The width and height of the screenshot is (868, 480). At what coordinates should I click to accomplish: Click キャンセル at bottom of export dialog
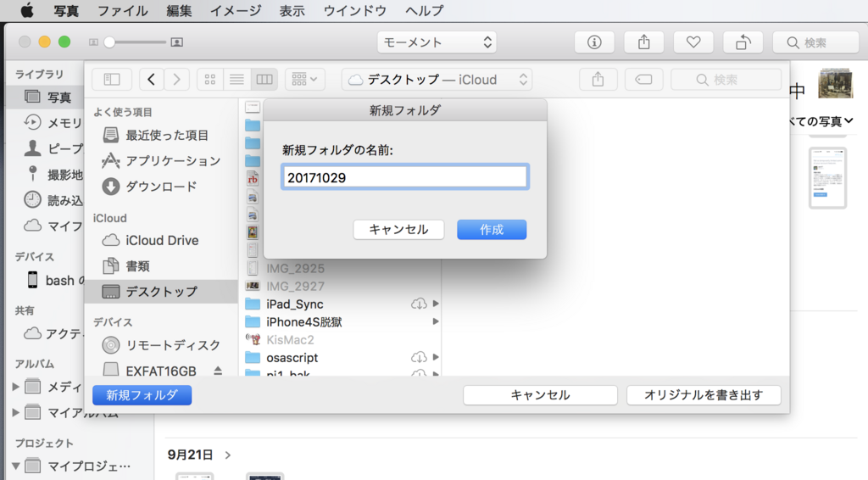(x=540, y=394)
